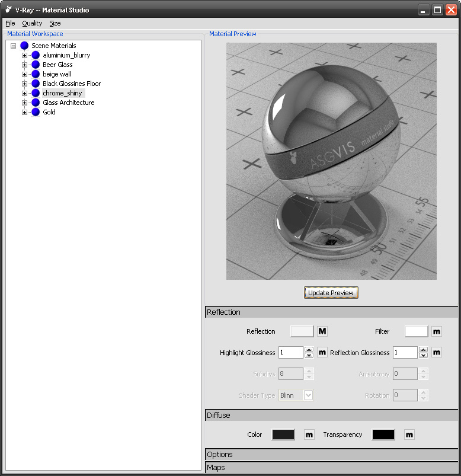Select the Black Glossines Floor material

point(72,84)
